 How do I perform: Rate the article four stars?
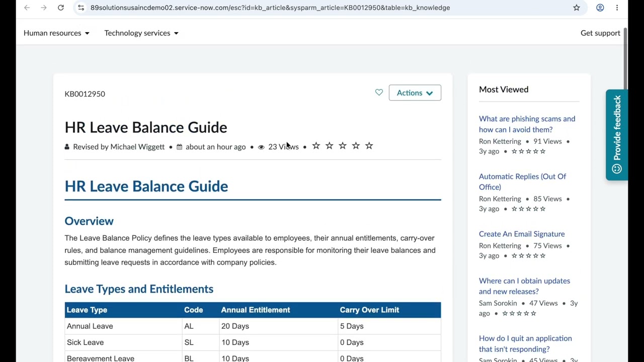click(x=356, y=146)
